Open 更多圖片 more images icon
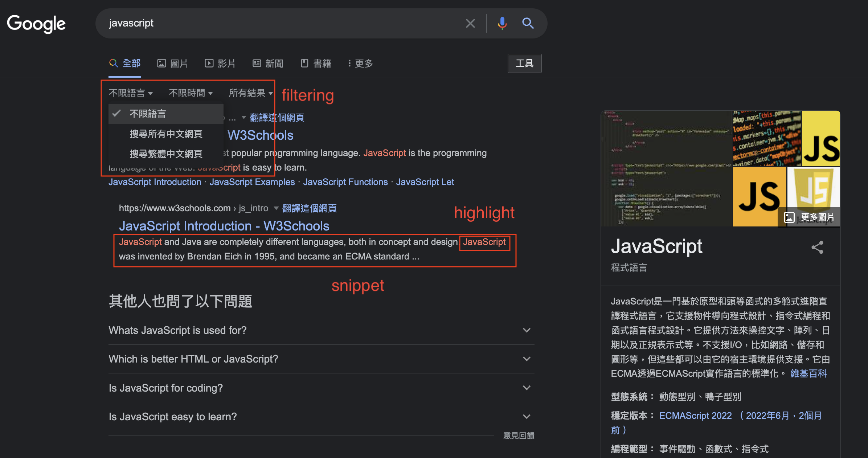 809,217
